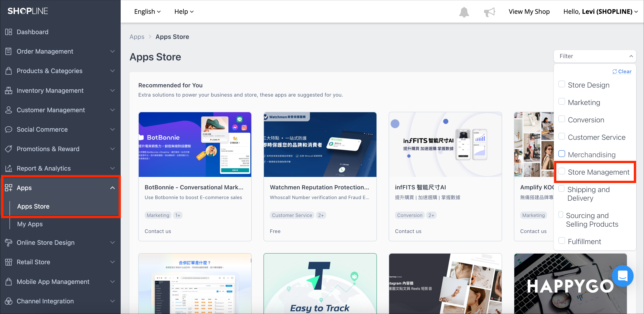This screenshot has width=644, height=314.
Task: Click the Customer Management person icon
Action: coord(9,110)
